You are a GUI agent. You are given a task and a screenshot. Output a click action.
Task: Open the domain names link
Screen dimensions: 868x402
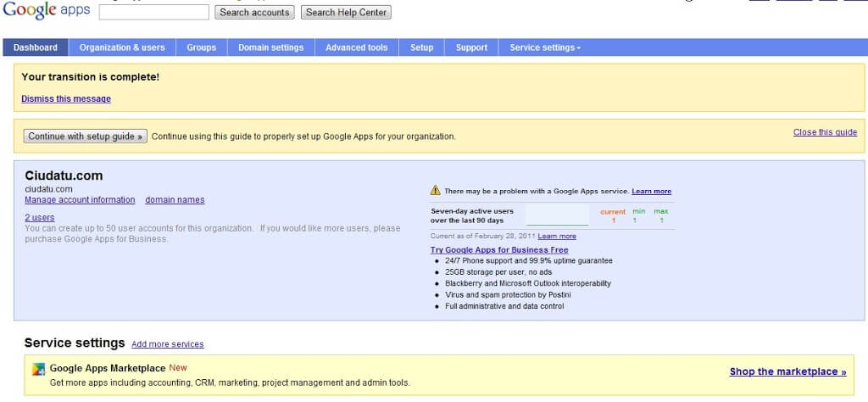[175, 200]
